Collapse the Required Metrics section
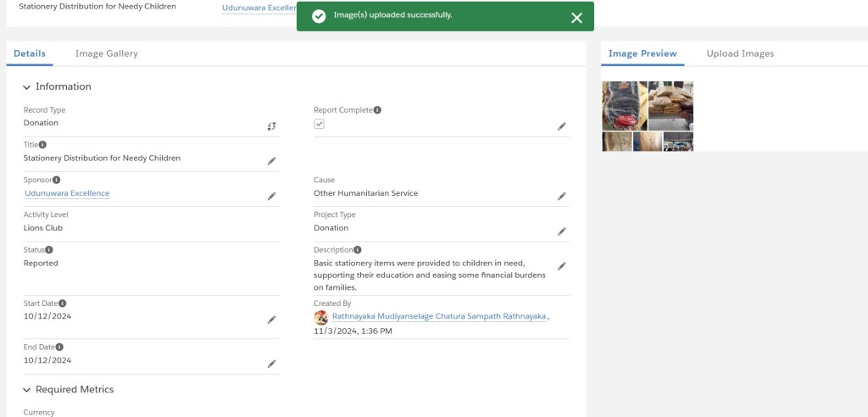This screenshot has height=417, width=868. (26, 390)
